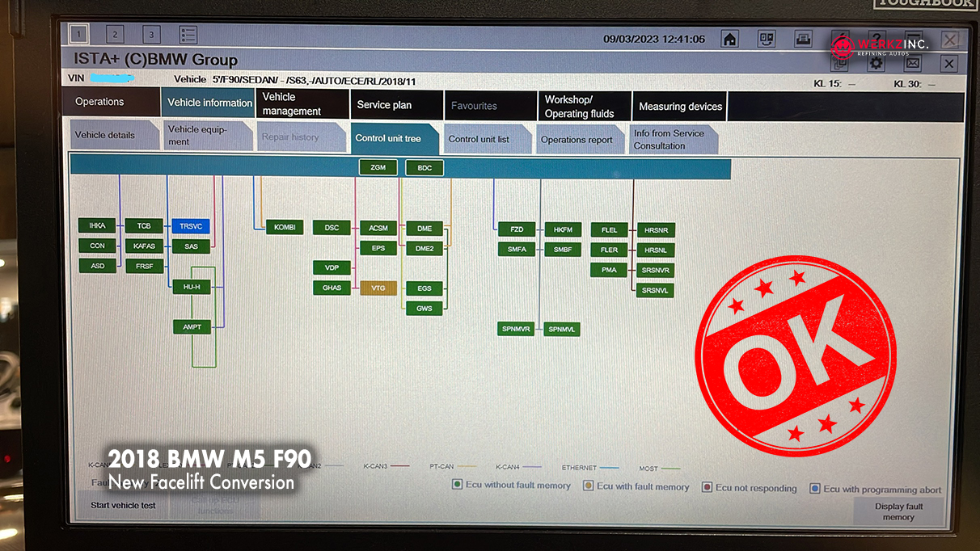980x551 pixels.
Task: Open the connection manager icon beside home
Action: (x=767, y=39)
